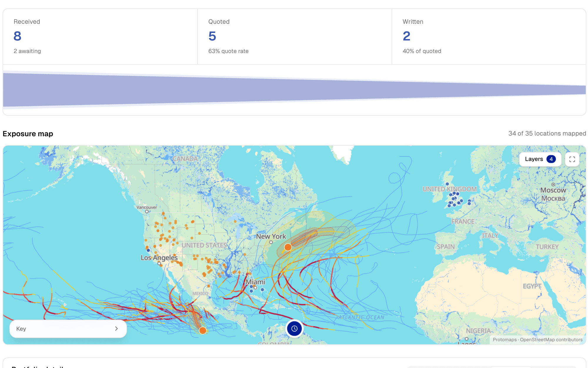Click the Received count 8
This screenshot has height=368, width=588.
pyautogui.click(x=17, y=36)
